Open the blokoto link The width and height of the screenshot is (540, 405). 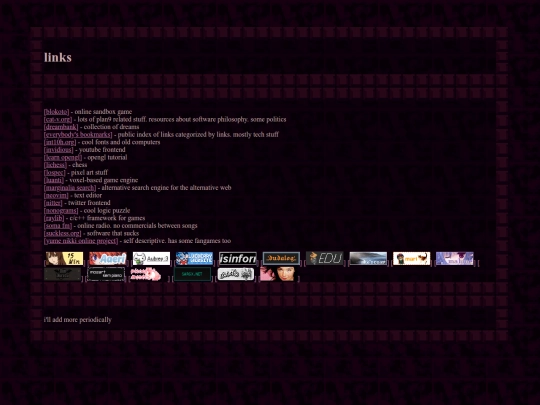56,112
